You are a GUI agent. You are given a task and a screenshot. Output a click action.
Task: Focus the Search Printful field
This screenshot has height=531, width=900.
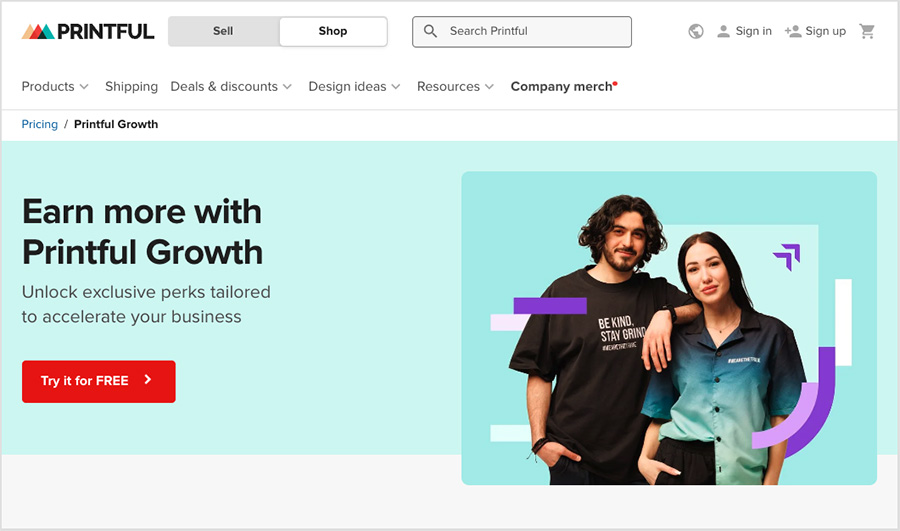pos(522,32)
